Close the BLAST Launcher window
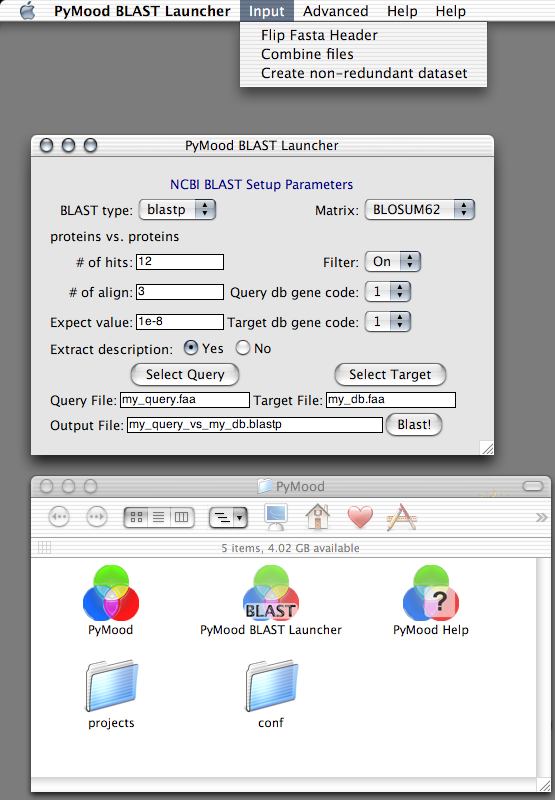 click(x=46, y=146)
